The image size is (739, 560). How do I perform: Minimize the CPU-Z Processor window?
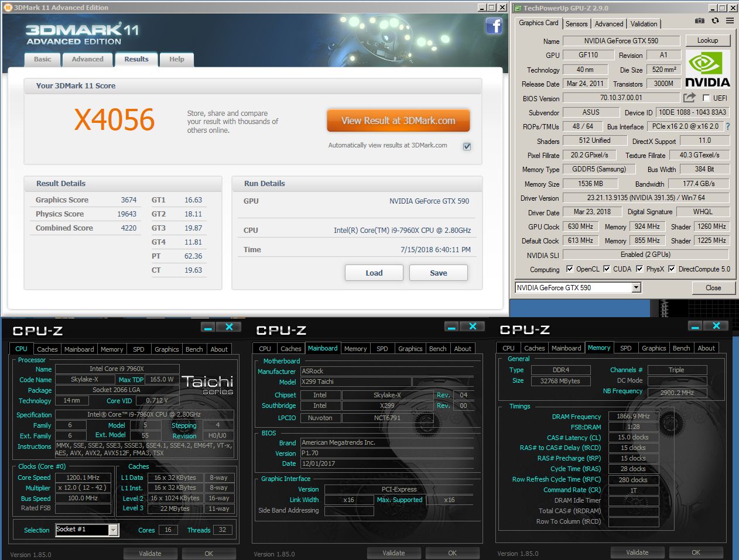point(207,327)
